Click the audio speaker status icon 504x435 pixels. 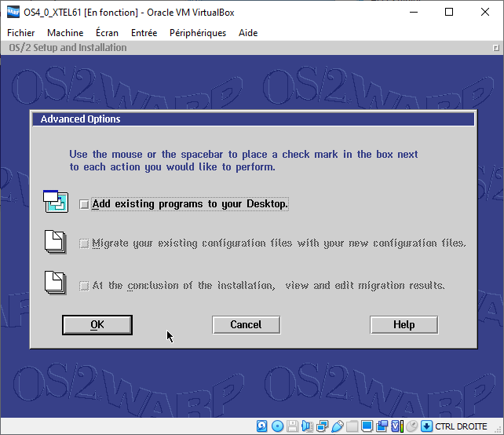[307, 426]
